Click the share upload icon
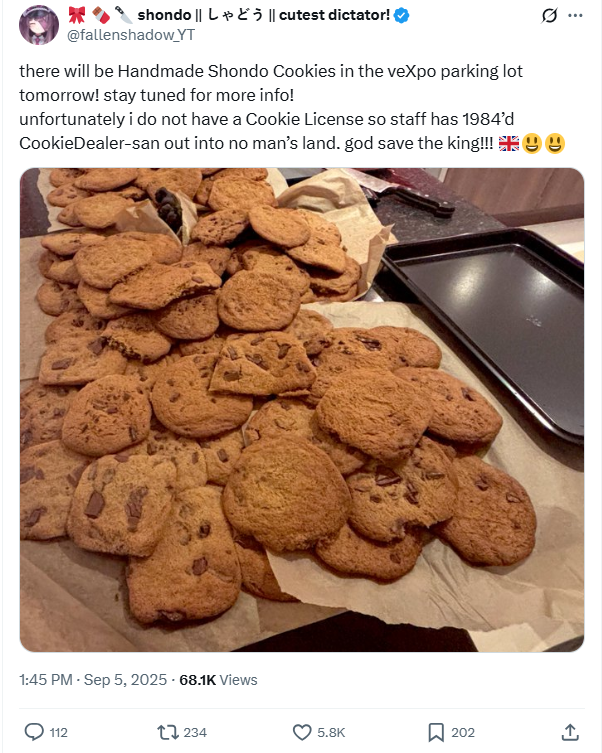Image resolution: width=602 pixels, height=753 pixels. tap(570, 732)
